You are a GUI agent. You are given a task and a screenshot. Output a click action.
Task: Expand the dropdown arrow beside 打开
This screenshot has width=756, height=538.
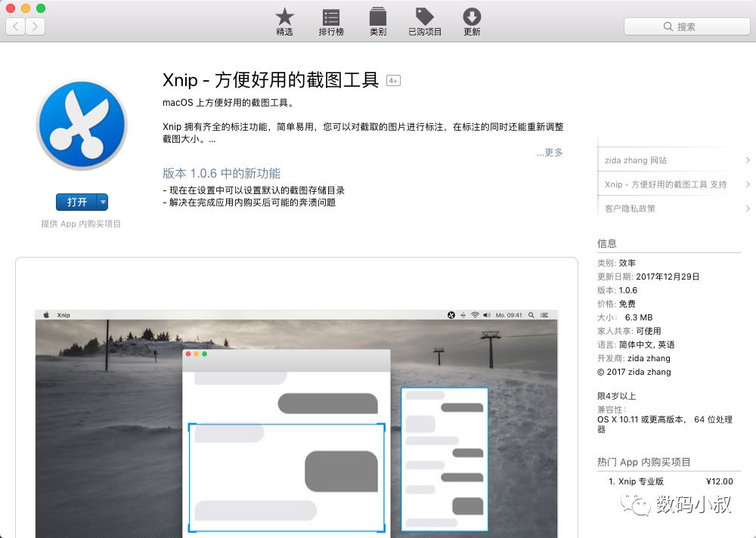103,202
